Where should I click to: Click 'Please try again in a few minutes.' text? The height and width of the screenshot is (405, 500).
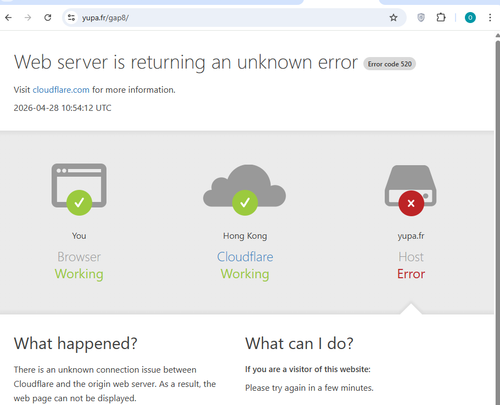coord(309,388)
